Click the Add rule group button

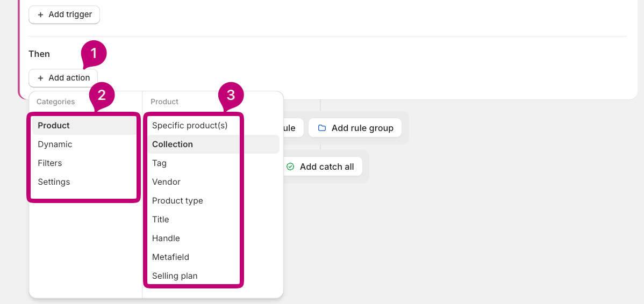click(x=355, y=128)
